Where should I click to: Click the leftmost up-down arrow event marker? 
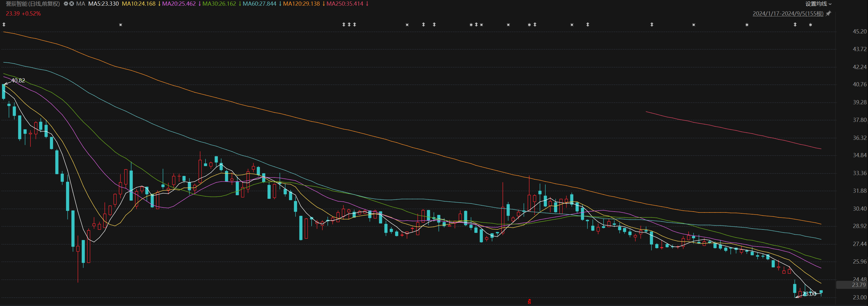point(4,25)
